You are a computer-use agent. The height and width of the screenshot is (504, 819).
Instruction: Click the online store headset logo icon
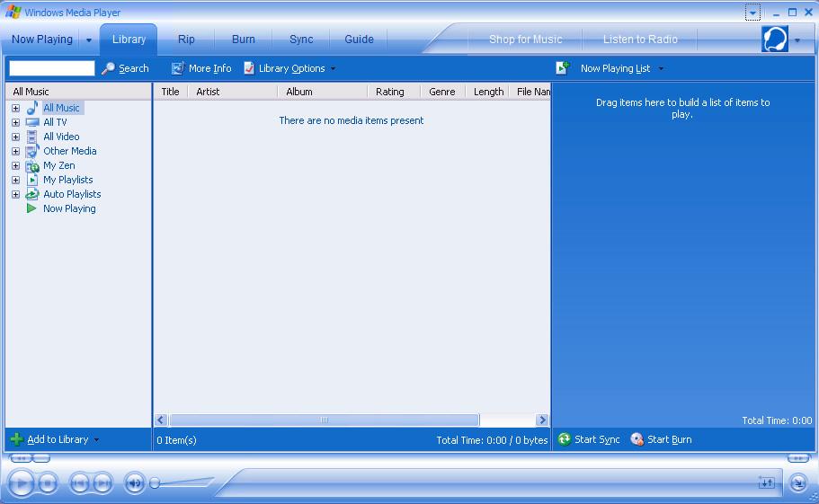[775, 39]
